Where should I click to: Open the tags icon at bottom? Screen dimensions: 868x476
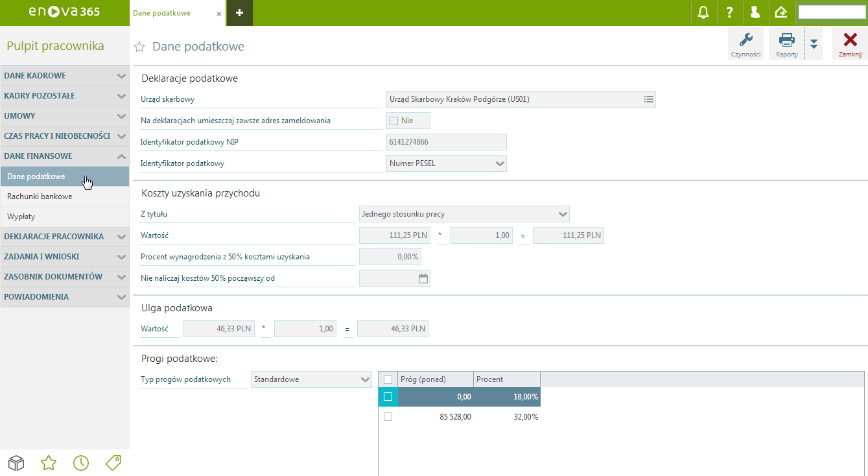(x=113, y=462)
